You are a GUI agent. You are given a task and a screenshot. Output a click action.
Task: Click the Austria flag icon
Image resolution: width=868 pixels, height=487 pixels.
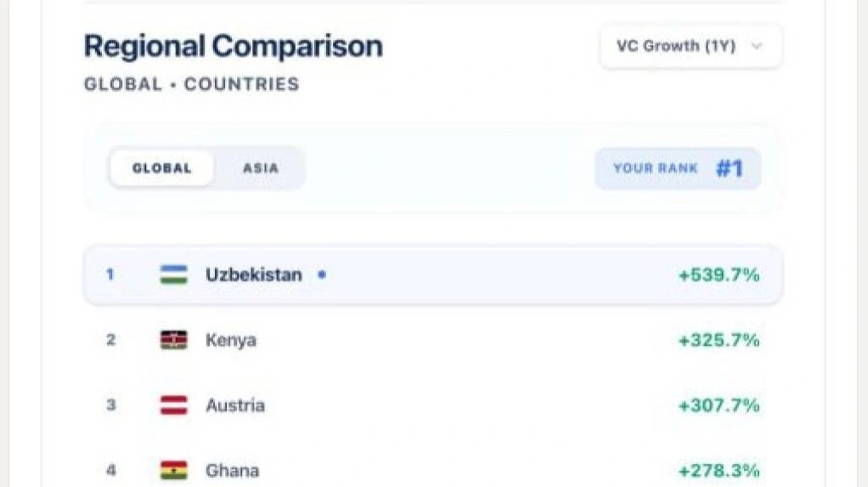(x=174, y=405)
